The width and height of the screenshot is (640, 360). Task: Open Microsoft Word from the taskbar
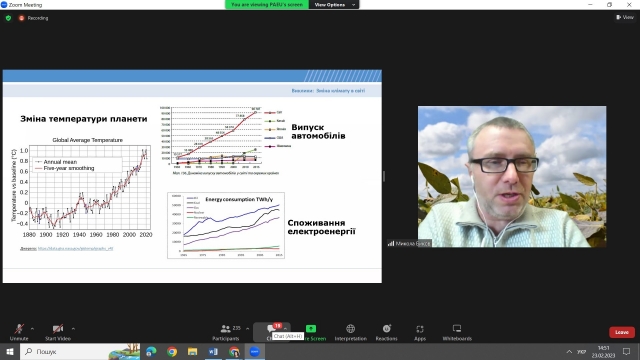click(213, 351)
